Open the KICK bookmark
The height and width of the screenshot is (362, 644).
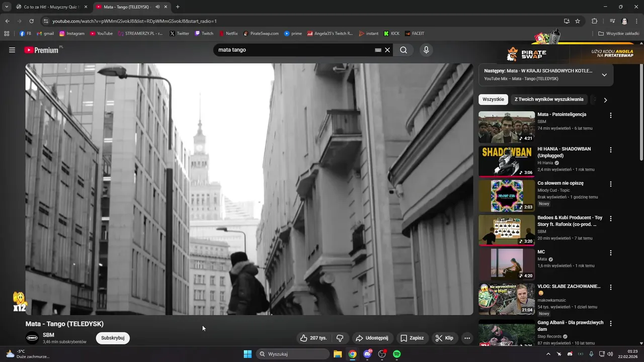click(391, 34)
